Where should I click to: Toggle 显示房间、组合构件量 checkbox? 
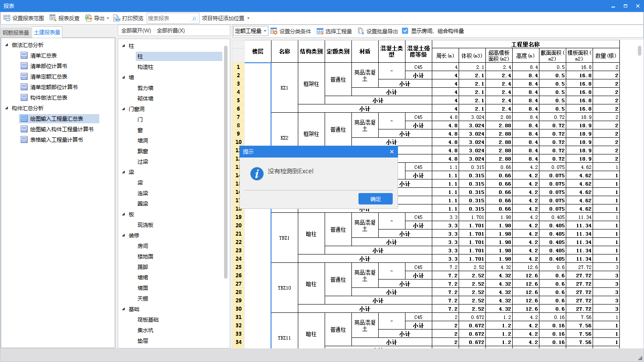pos(405,31)
